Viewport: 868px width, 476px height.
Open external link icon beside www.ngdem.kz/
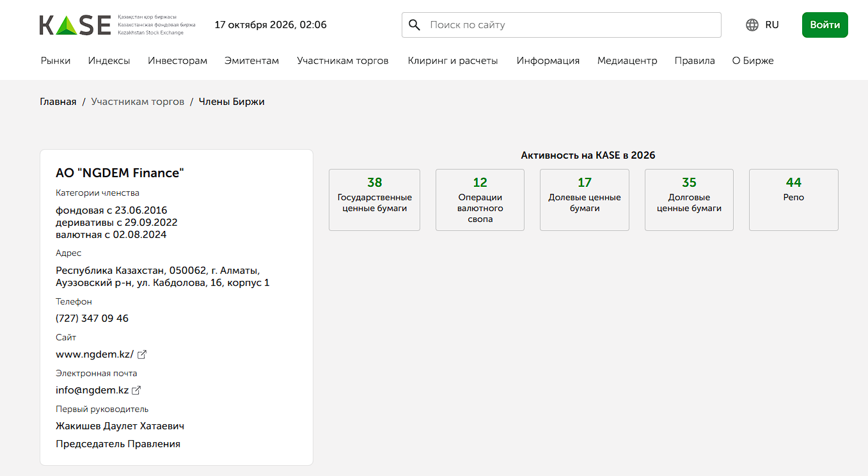142,354
